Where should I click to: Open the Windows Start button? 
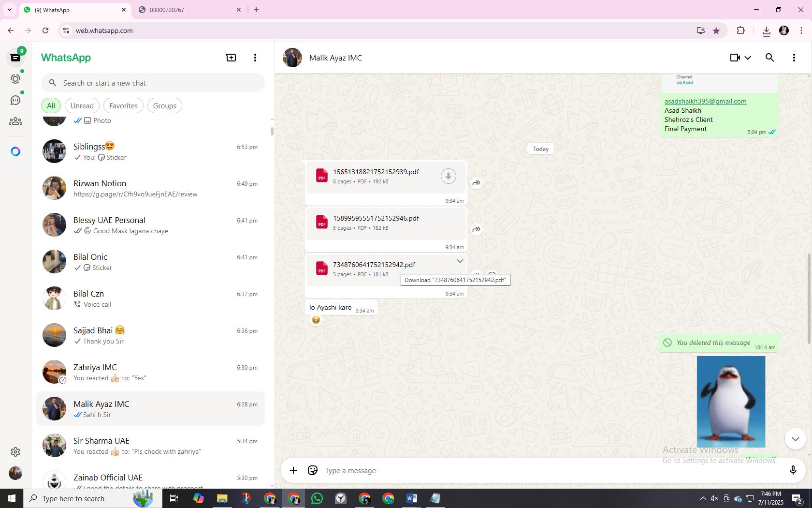click(x=12, y=498)
